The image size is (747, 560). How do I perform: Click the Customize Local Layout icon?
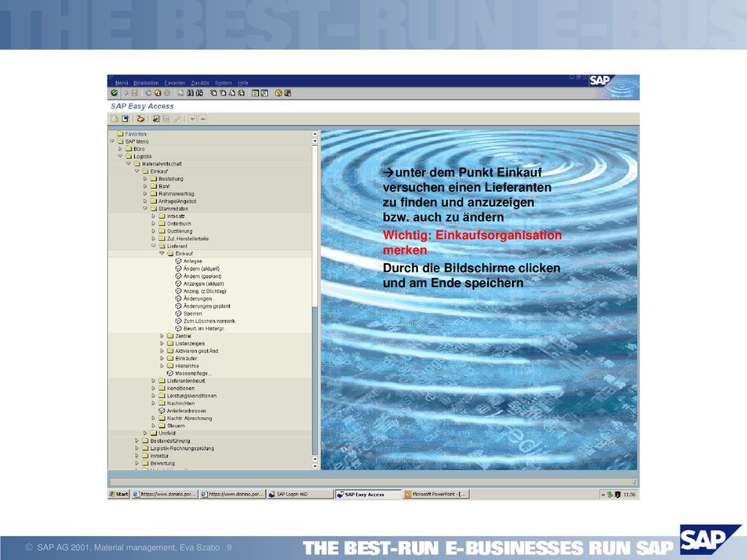(287, 93)
